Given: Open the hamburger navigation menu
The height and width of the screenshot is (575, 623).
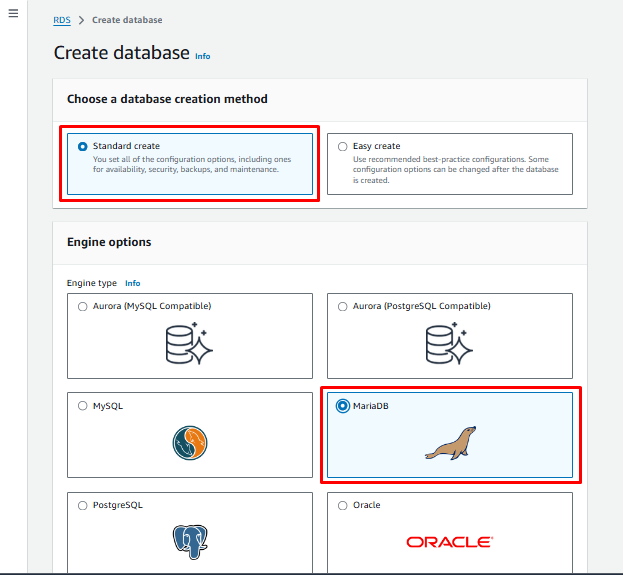Looking at the screenshot, I should click(x=13, y=13).
